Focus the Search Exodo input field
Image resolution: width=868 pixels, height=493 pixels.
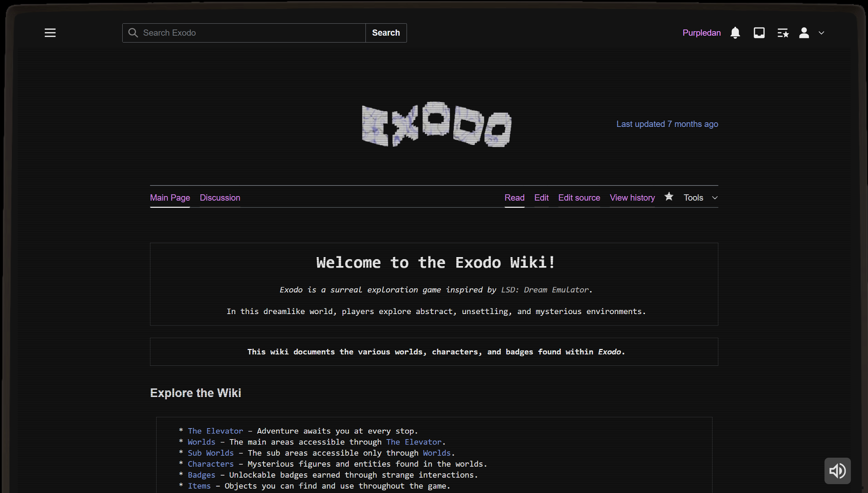244,33
